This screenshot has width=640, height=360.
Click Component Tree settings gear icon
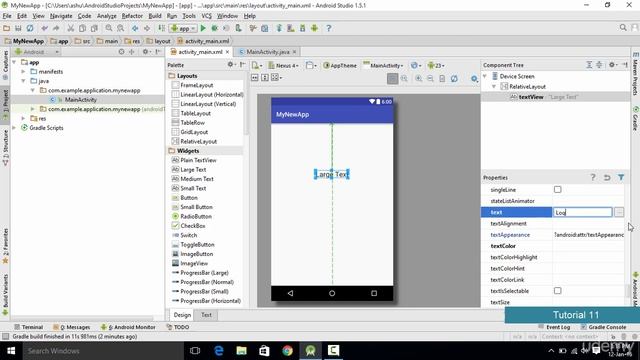612,65
